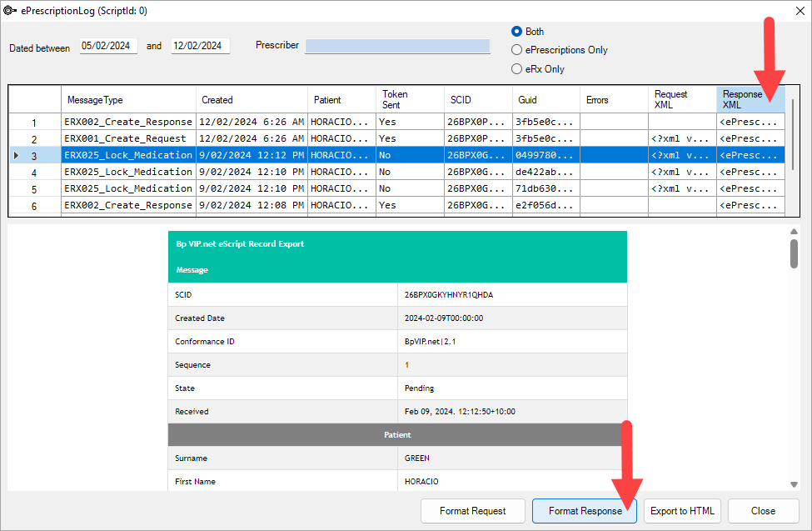The height and width of the screenshot is (531, 812).
Task: Select row 4 header cell
Action: click(35, 173)
